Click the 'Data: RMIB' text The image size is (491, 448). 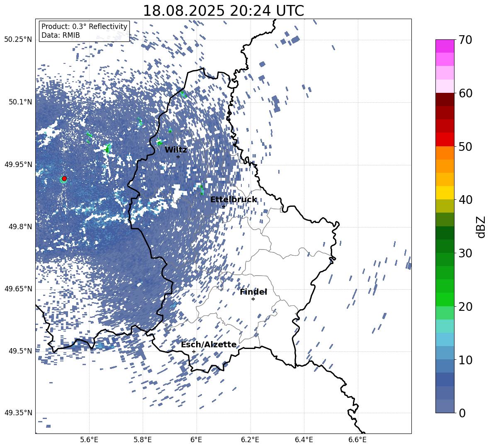[x=61, y=35]
